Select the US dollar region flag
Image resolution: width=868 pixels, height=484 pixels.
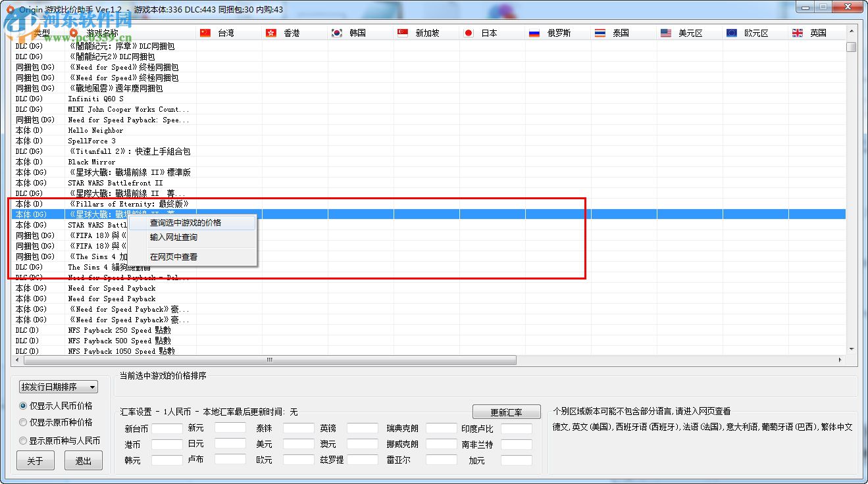(665, 32)
